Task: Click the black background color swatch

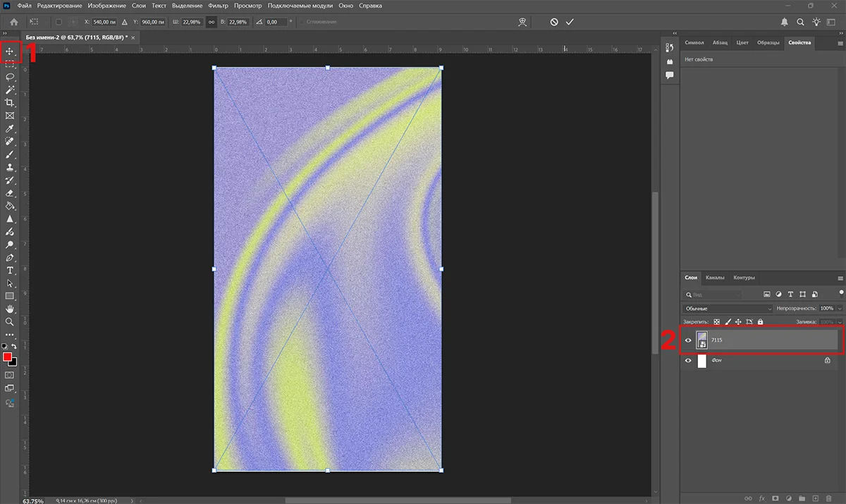Action: click(13, 363)
